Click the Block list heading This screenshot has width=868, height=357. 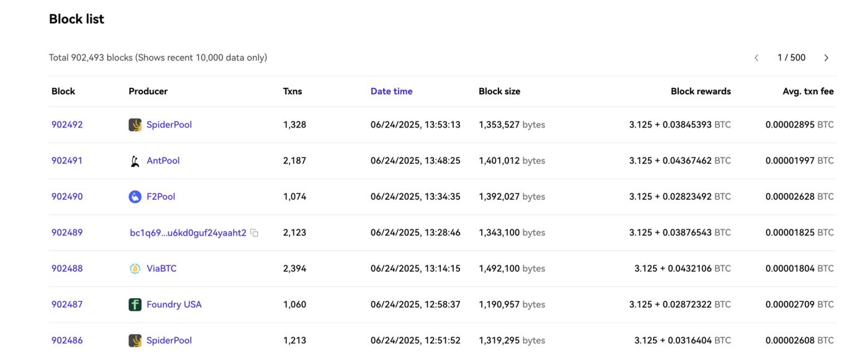pos(77,19)
